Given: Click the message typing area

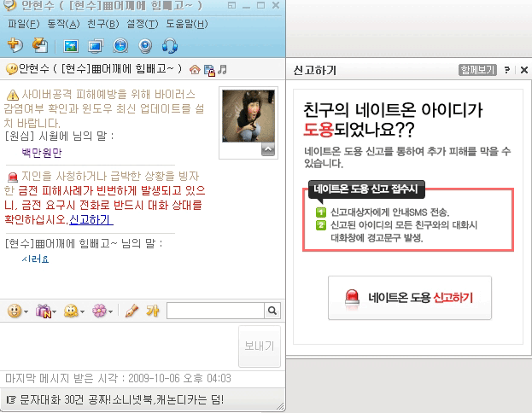Looking at the screenshot, I should tap(119, 346).
